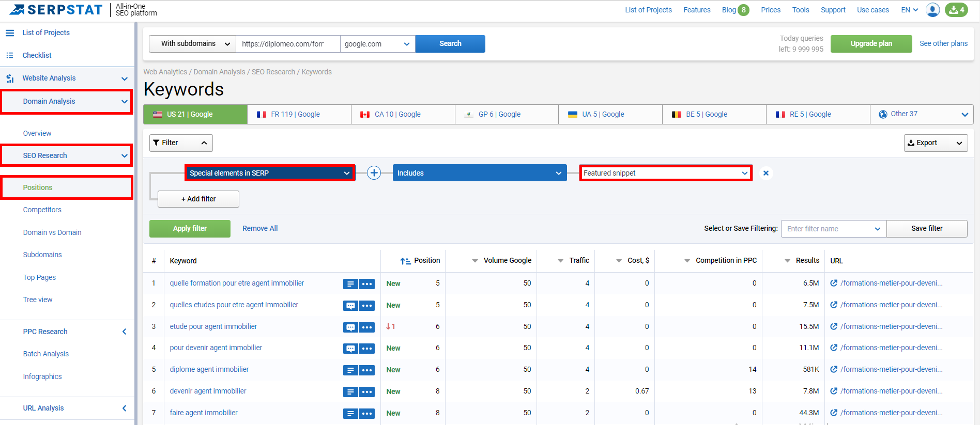Open the EN language selector

909,10
